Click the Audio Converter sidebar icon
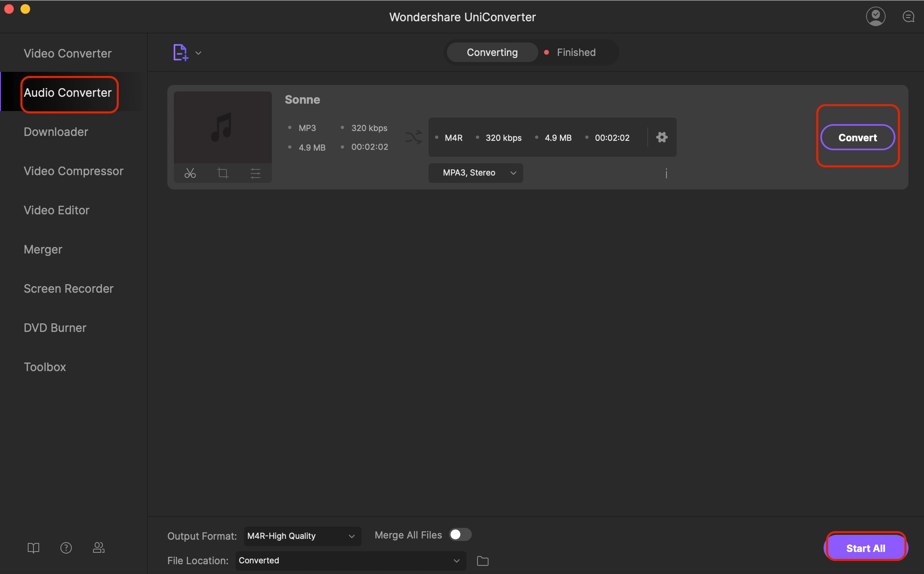 click(67, 93)
